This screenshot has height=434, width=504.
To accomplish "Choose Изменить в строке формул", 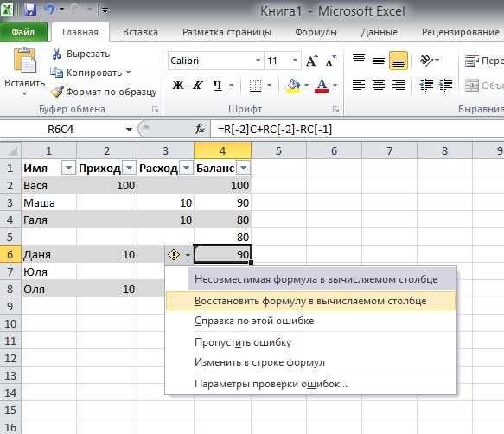I will 310,362.
